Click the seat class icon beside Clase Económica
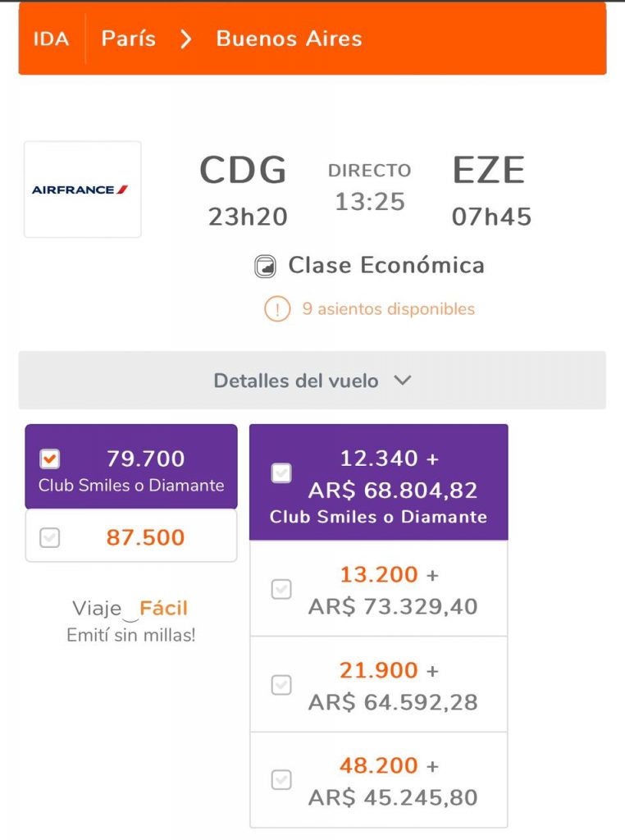 (265, 267)
